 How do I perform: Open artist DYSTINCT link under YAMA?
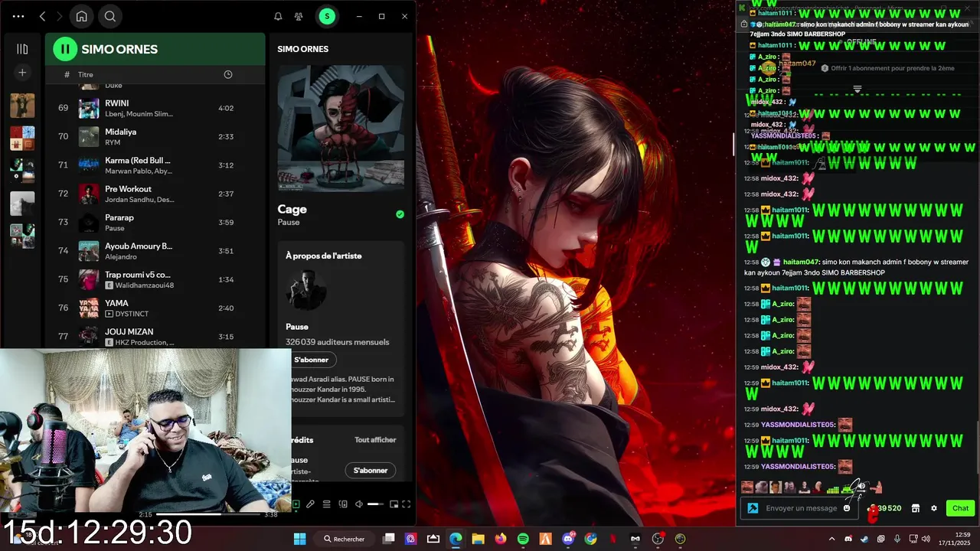point(132,314)
